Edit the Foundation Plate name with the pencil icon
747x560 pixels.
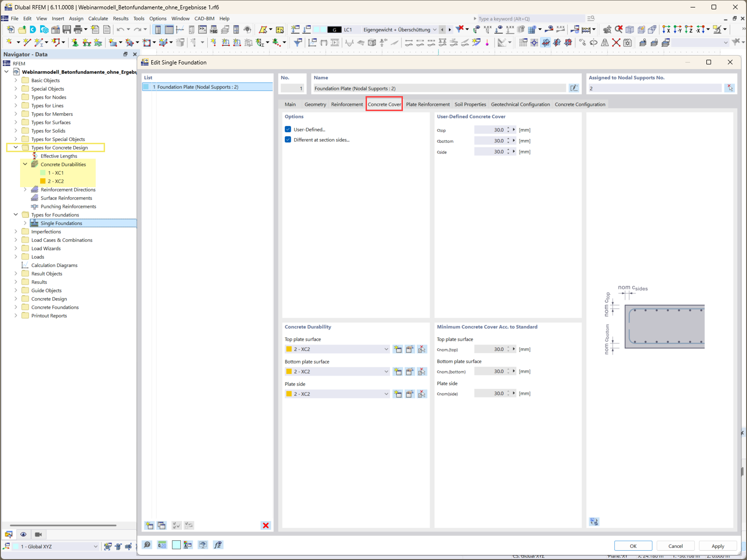[574, 88]
